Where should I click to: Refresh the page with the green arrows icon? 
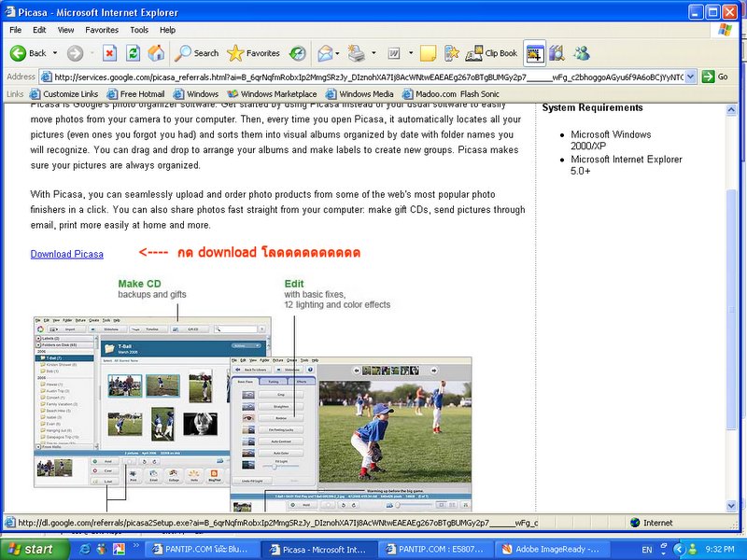(x=133, y=53)
